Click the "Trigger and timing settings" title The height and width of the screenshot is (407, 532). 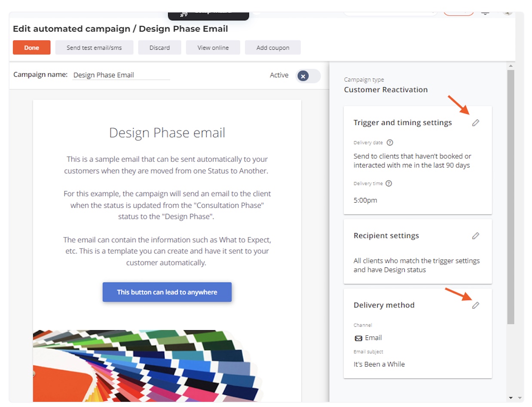(x=403, y=123)
